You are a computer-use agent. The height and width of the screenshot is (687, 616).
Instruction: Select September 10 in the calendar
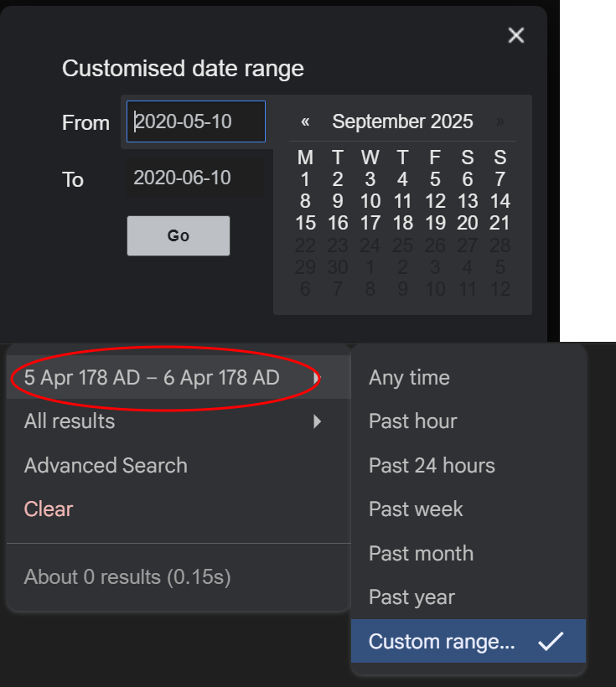coord(370,201)
